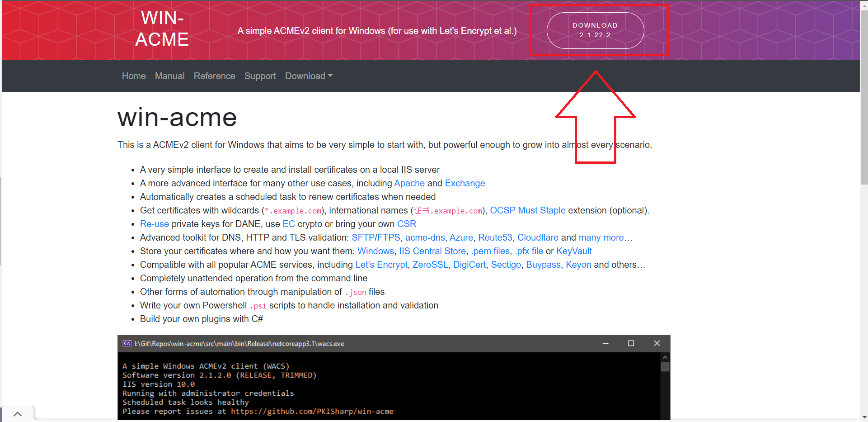Click 'Completely unattended operation' bullet text
This screenshot has height=422, width=868.
point(253,278)
